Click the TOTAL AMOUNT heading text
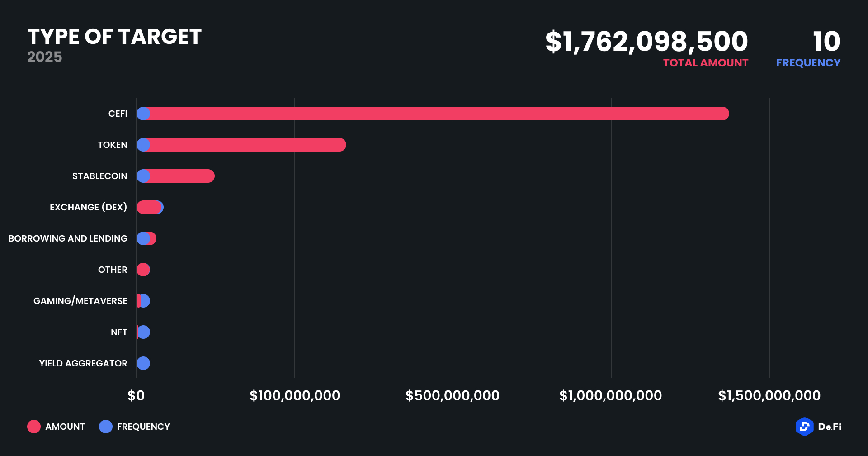 pyautogui.click(x=705, y=63)
